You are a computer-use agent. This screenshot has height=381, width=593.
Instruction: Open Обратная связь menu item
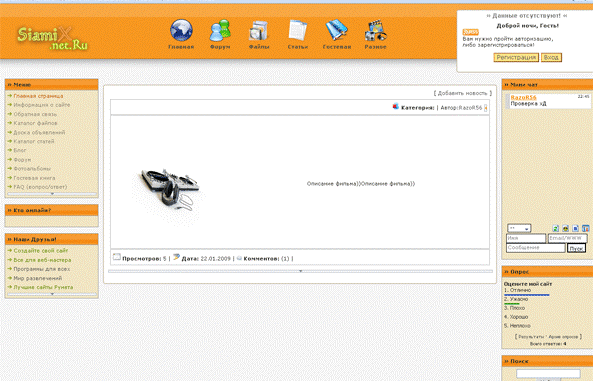click(x=35, y=114)
